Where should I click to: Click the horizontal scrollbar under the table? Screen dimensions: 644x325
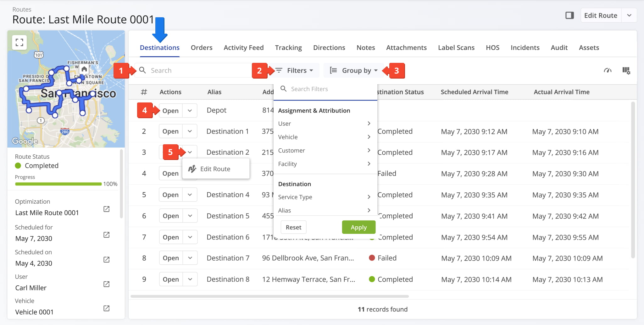(269, 296)
